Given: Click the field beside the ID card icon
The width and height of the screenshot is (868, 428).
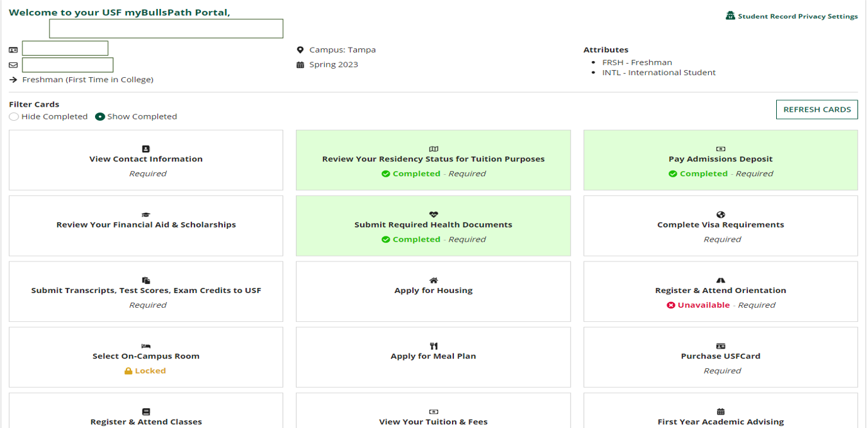Looking at the screenshot, I should coord(65,48).
